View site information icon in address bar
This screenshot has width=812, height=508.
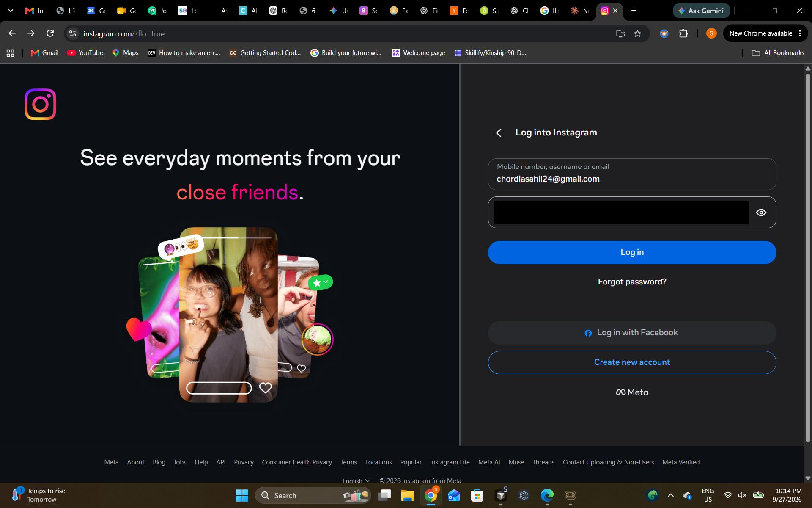73,33
